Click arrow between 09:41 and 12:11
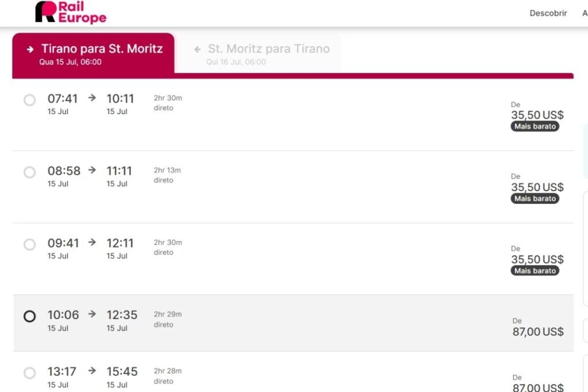 [92, 242]
